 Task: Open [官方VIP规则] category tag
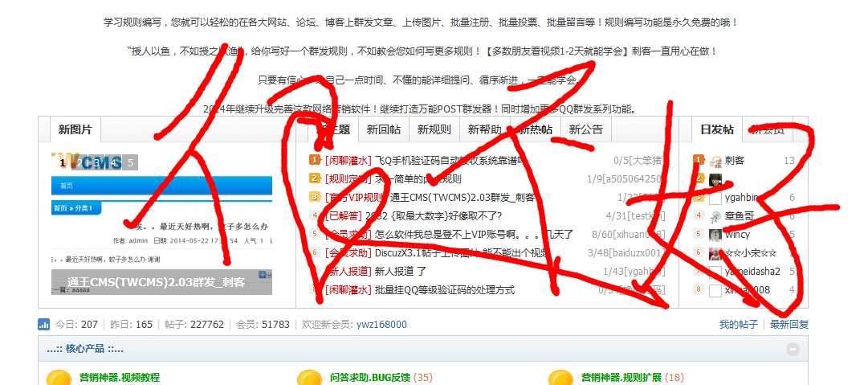point(355,197)
